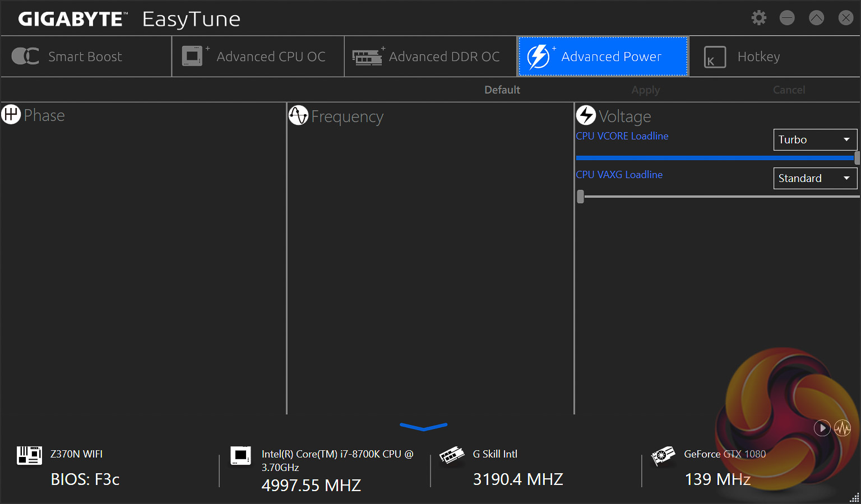The height and width of the screenshot is (504, 861).
Task: Open the hardware monitor waveform icon
Action: coord(843,428)
